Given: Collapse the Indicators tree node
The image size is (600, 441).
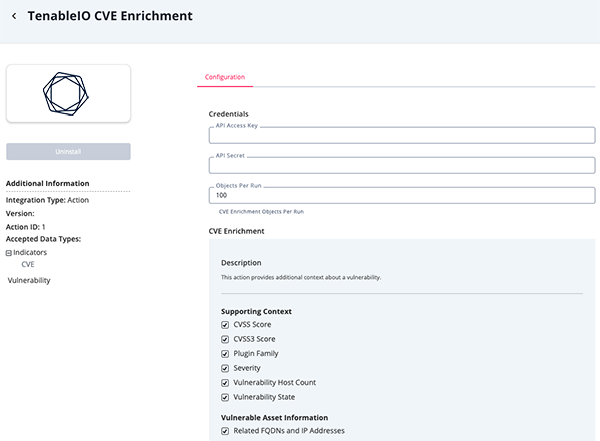Looking at the screenshot, I should coord(9,253).
